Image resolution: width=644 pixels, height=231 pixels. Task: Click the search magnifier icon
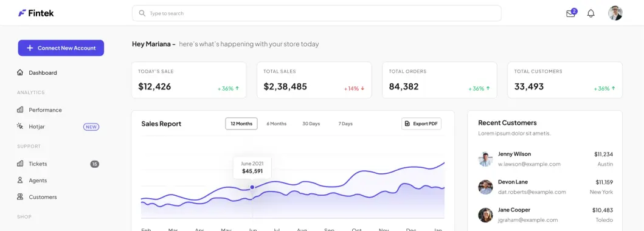[x=142, y=13]
